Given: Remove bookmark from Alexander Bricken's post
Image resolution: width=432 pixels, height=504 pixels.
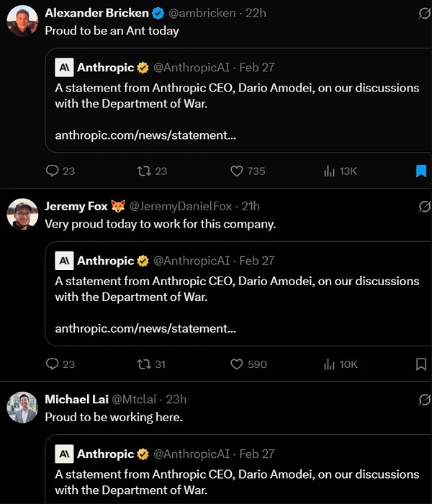Looking at the screenshot, I should click(421, 171).
